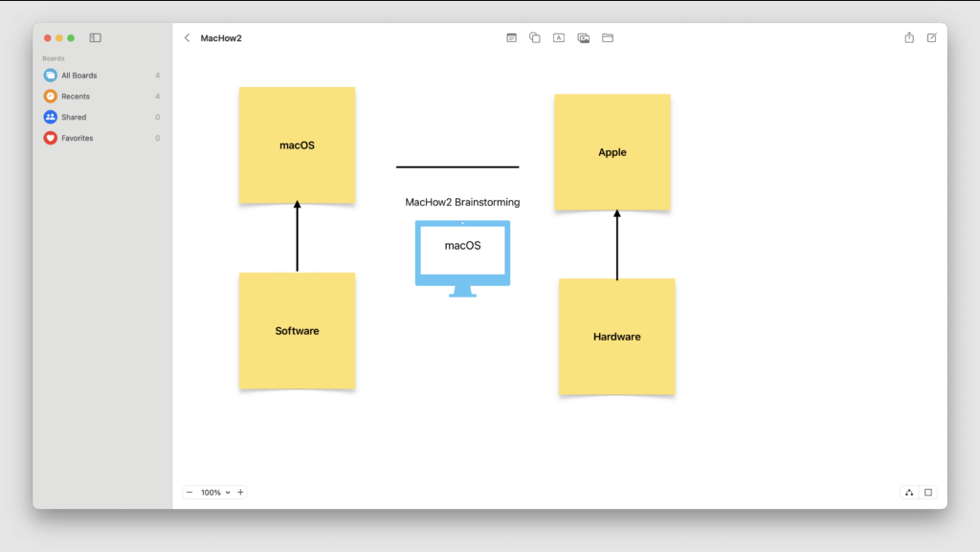Show the Shared boards list

[74, 118]
